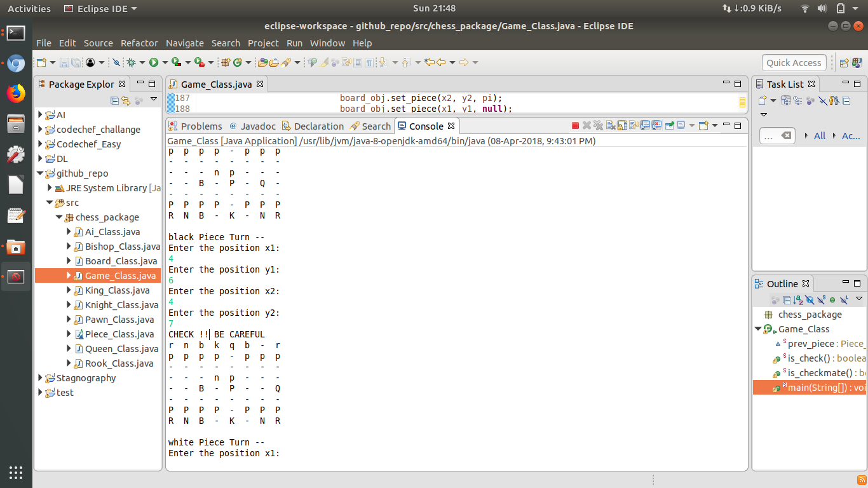Image resolution: width=868 pixels, height=488 pixels.
Task: Open Outline view menu triangle
Action: pyautogui.click(x=859, y=298)
